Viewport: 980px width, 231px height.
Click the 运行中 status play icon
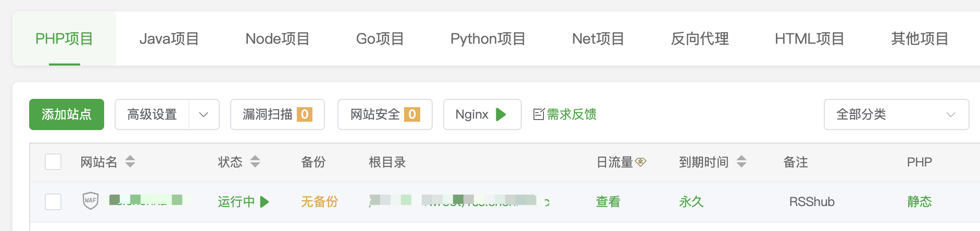pos(265,202)
